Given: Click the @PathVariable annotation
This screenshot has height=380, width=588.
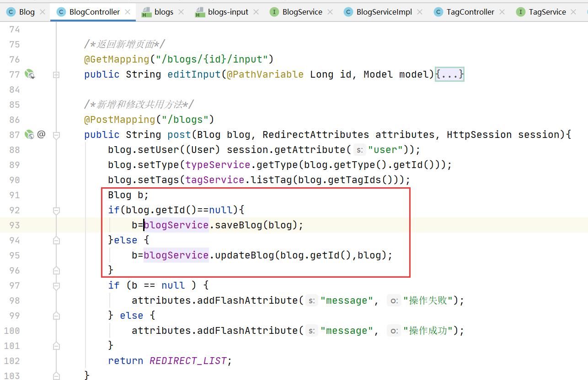Looking at the screenshot, I should pyautogui.click(x=265, y=74).
